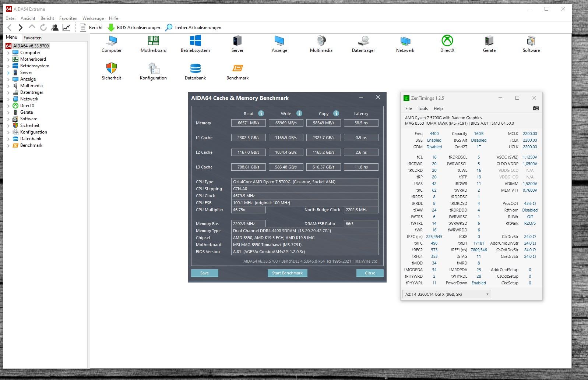Open the Tools menu in ZenTimings
Image resolution: width=588 pixels, height=380 pixels.
coord(423,109)
